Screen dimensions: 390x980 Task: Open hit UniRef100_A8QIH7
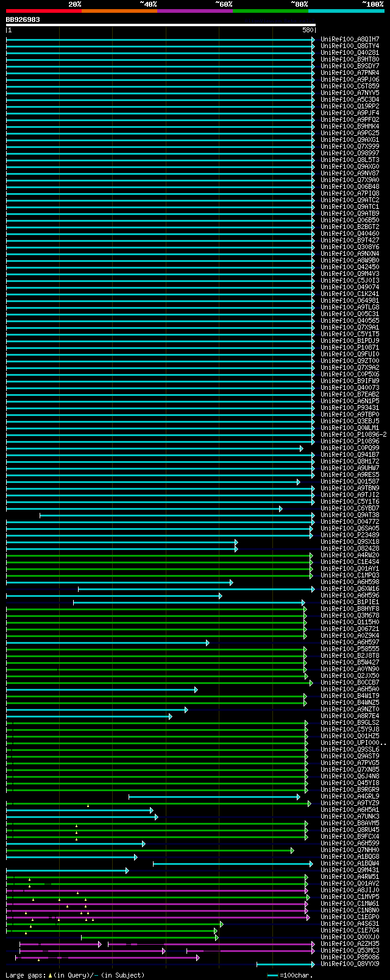[350, 40]
